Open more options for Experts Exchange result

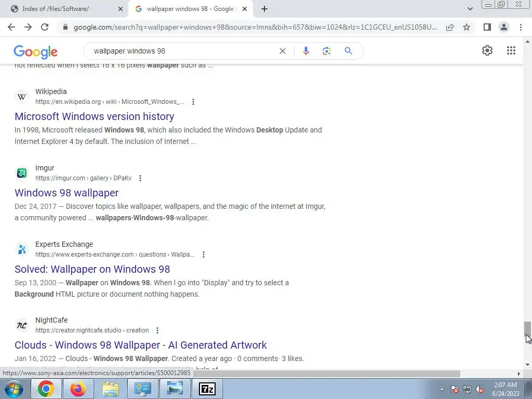[204, 255]
